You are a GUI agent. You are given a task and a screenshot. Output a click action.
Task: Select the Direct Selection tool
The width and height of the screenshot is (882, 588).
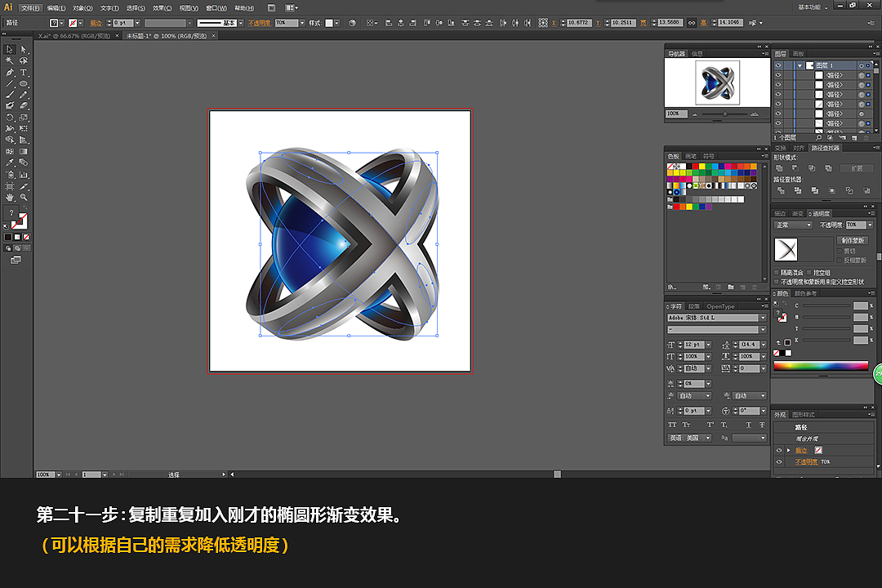pos(24,50)
